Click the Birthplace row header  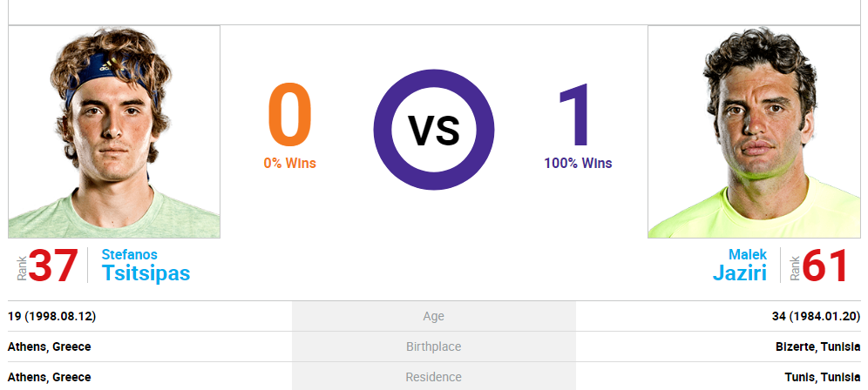point(434,346)
